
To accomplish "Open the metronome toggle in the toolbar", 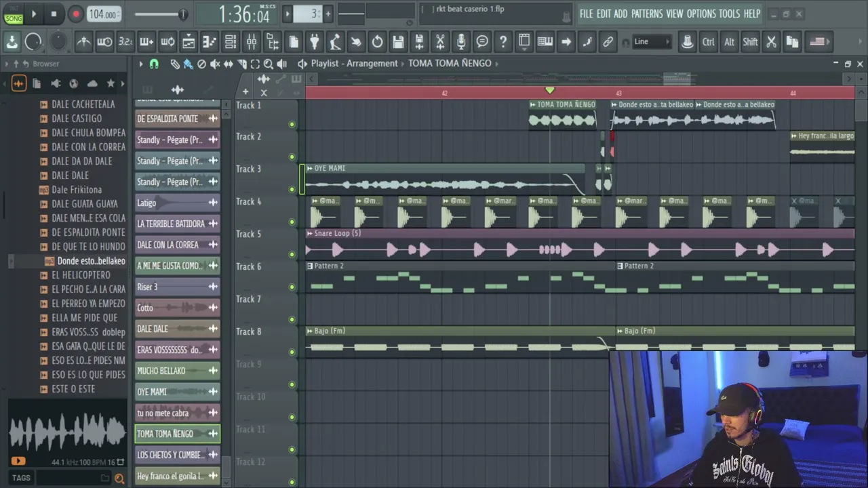I will (83, 42).
